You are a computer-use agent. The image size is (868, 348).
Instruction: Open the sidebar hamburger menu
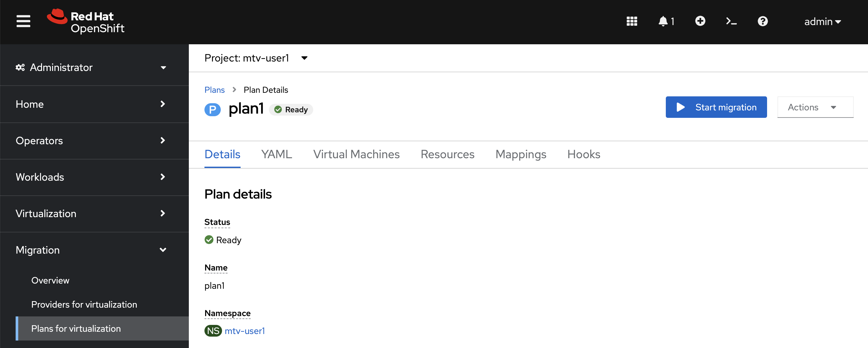23,21
